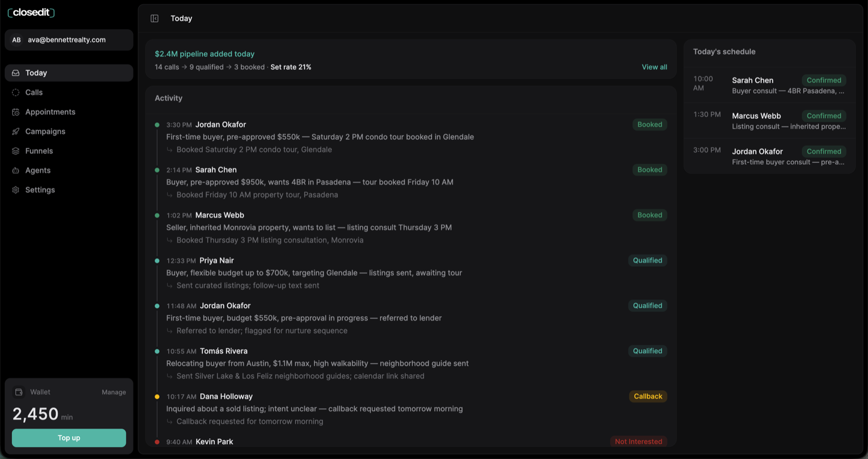Screen dimensions: 868x459
Task: Click the Campaigns rocket icon
Action: tap(16, 131)
